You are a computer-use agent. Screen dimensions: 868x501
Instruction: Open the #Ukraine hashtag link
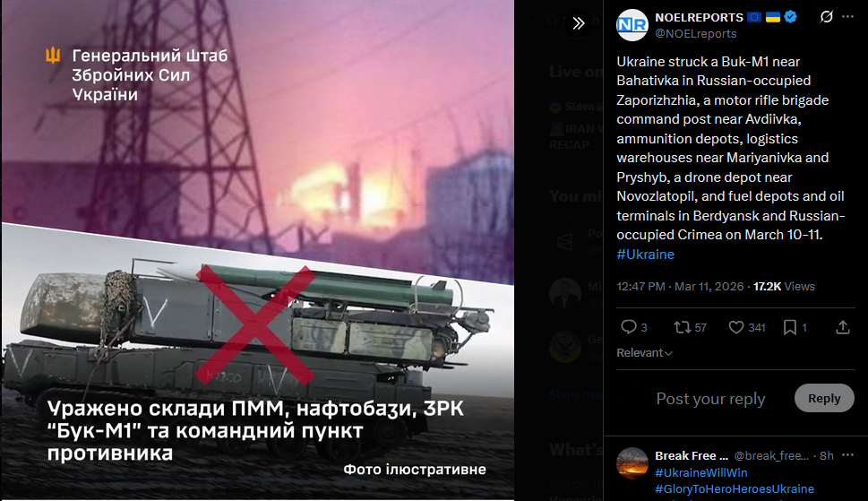pos(646,255)
